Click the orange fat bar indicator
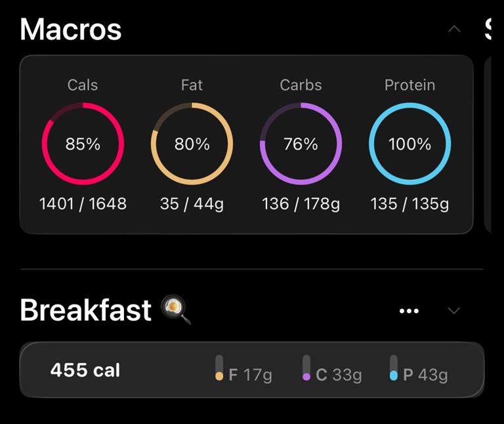 point(219,368)
